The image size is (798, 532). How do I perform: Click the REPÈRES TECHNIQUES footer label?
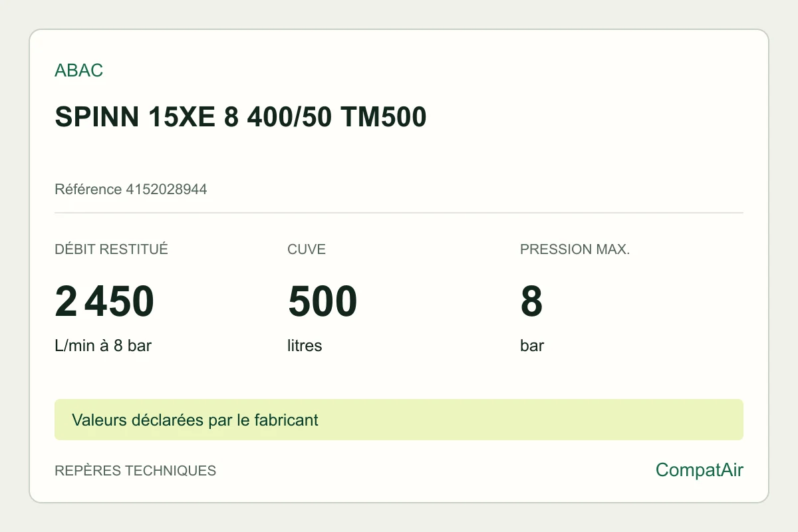coord(135,471)
